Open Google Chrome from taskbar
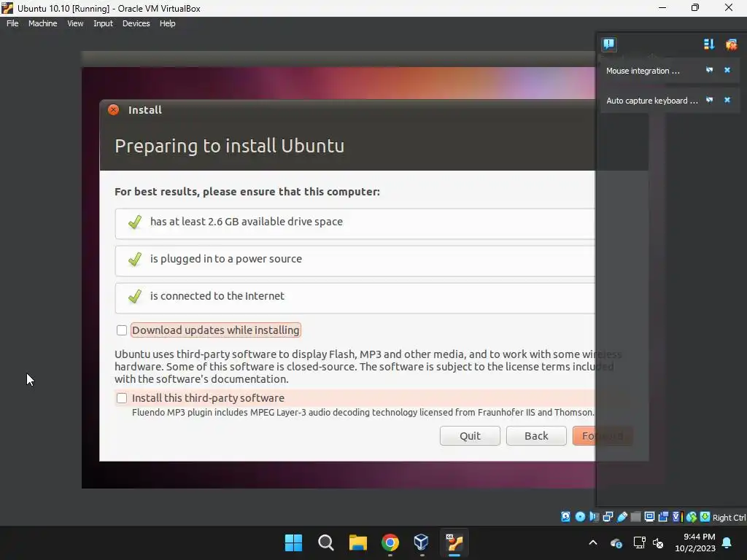 (x=390, y=542)
